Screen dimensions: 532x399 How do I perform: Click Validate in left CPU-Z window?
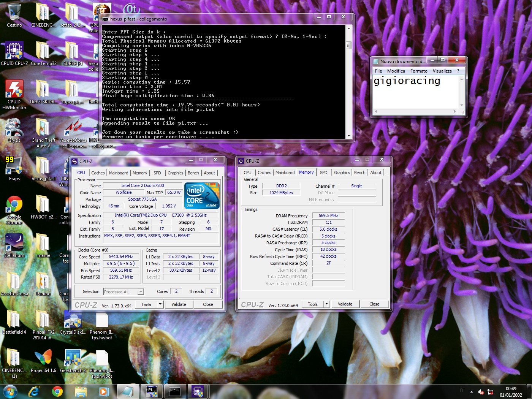[x=179, y=304]
